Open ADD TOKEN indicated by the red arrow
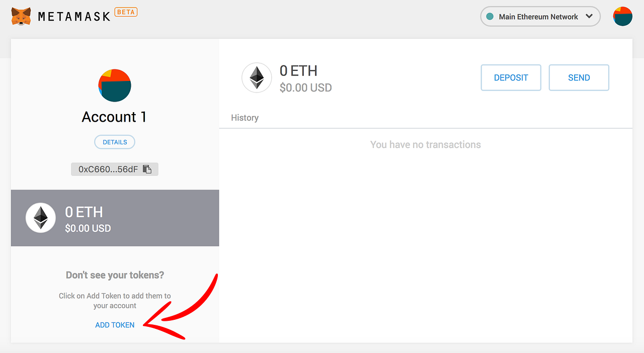 click(115, 325)
